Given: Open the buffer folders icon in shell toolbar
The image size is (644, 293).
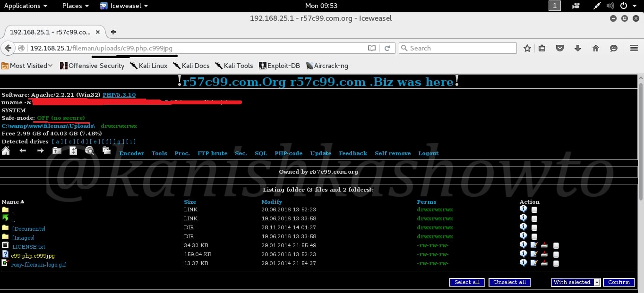Looking at the screenshot, I should click(106, 151).
